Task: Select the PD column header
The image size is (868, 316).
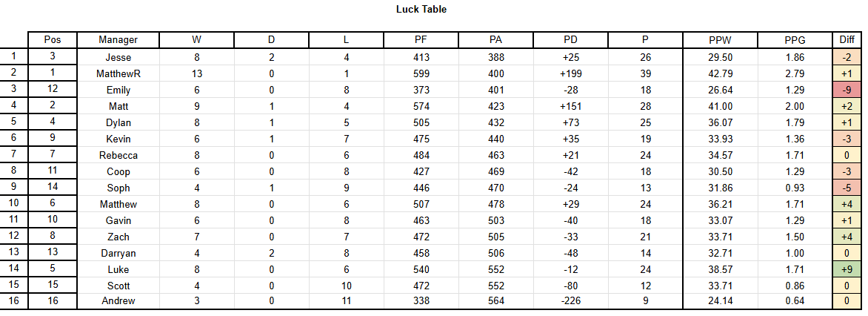Action: coord(571,40)
